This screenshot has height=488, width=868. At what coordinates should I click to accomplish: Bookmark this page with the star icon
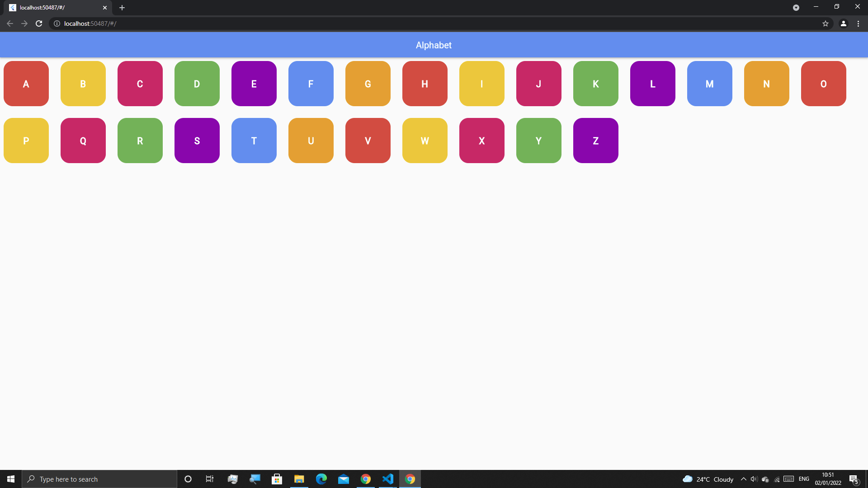[x=826, y=23]
